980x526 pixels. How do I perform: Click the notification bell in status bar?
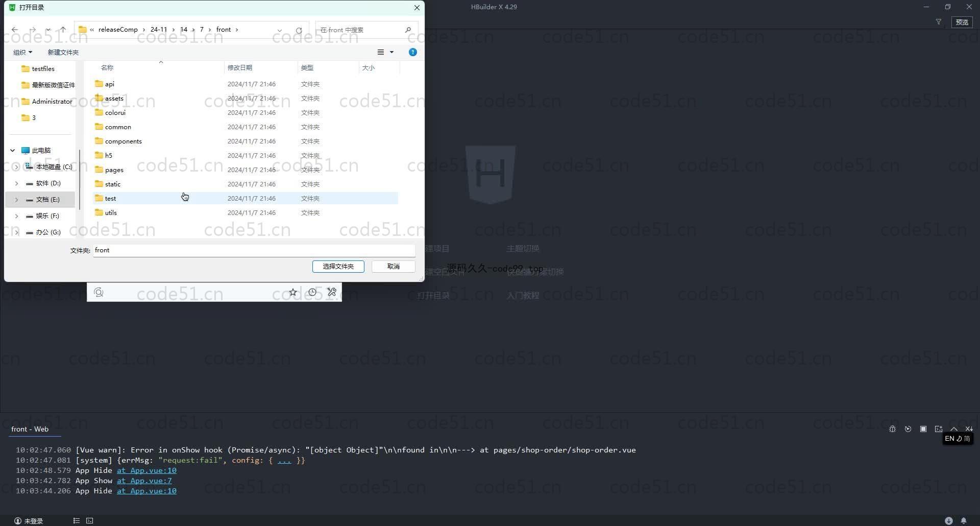coord(964,520)
